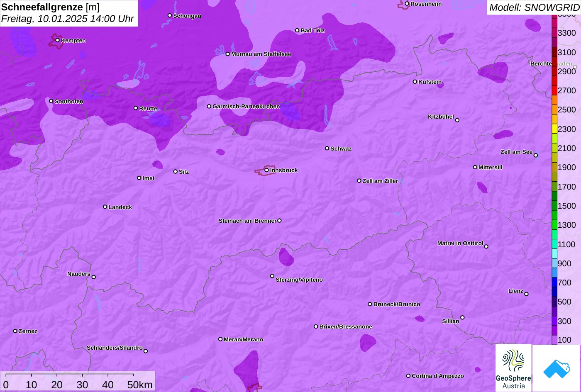Select the 2900 legend value
This screenshot has width=581, height=392.
[x=567, y=71]
